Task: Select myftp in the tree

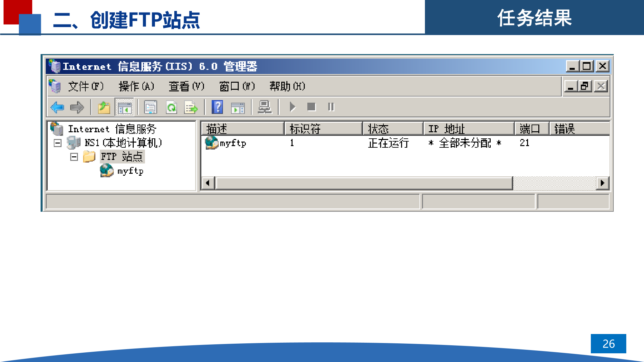Action: 130,171
